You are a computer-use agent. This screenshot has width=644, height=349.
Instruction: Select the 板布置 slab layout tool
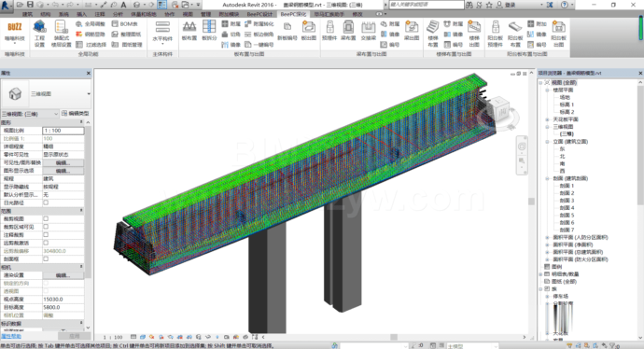(189, 31)
